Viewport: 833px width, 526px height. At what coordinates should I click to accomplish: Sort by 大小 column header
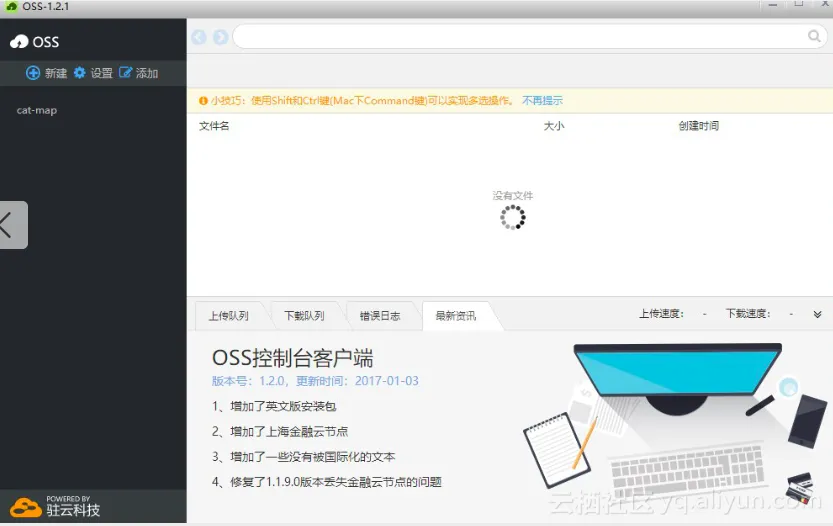tap(554, 126)
